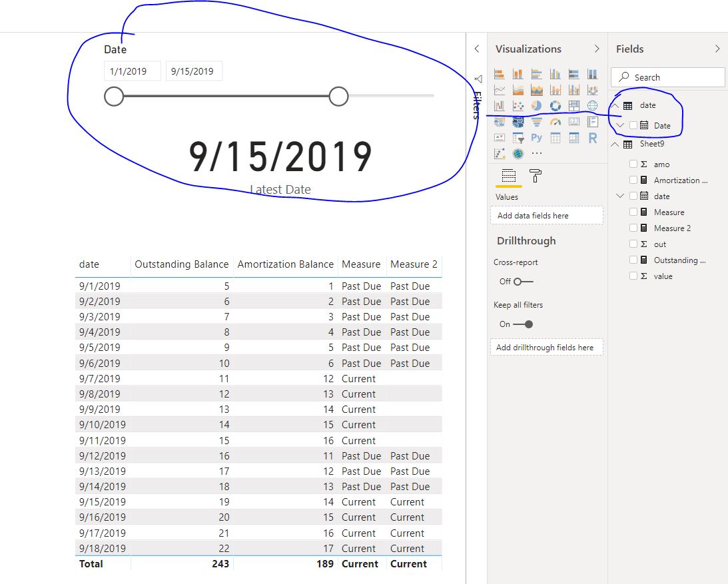Sort table by date column header
The image size is (728, 584).
(89, 264)
